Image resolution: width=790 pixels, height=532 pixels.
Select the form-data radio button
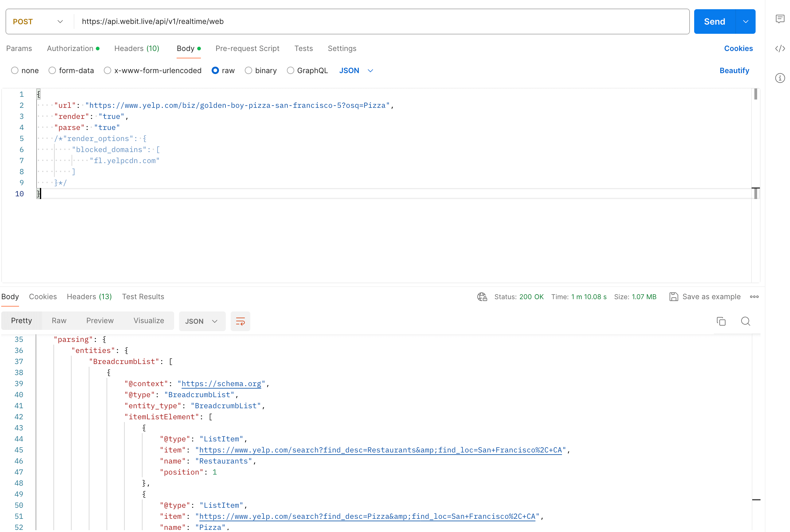pos(52,71)
